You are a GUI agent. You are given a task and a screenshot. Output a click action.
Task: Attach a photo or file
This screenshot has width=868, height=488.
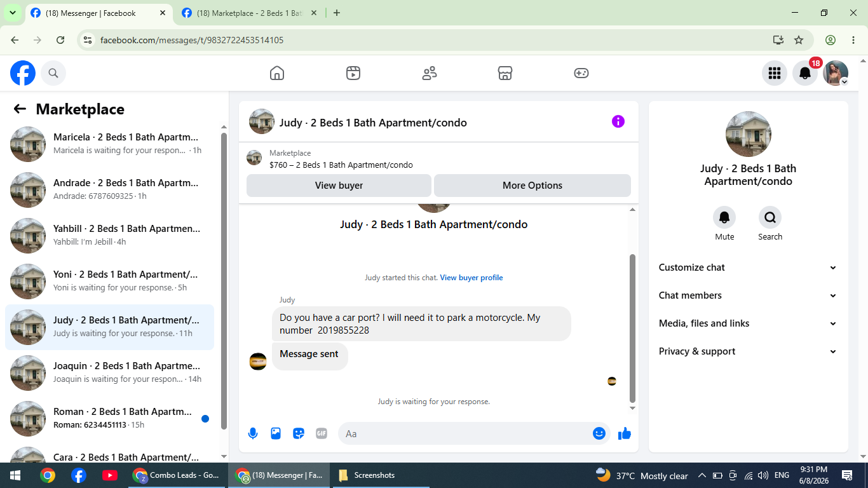tap(276, 433)
